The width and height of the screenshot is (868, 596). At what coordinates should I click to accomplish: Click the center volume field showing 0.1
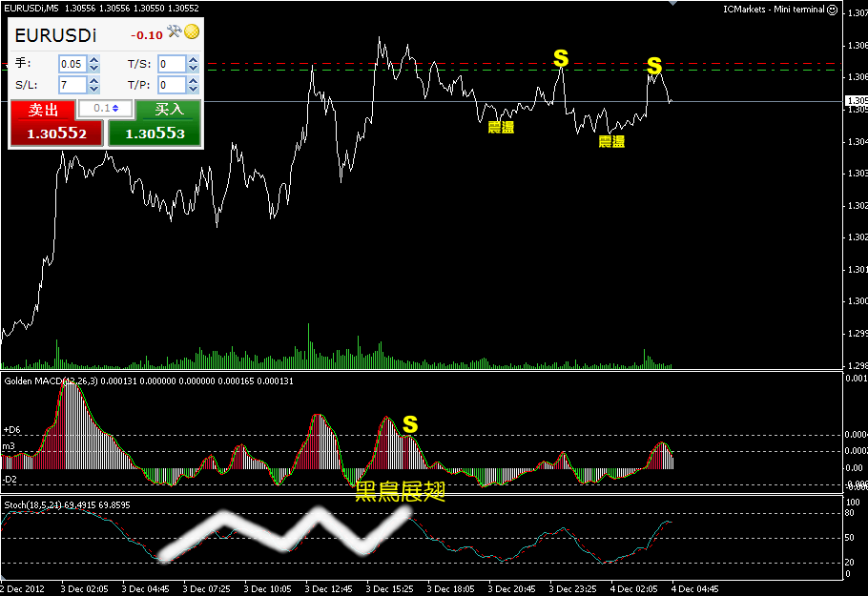click(x=105, y=109)
